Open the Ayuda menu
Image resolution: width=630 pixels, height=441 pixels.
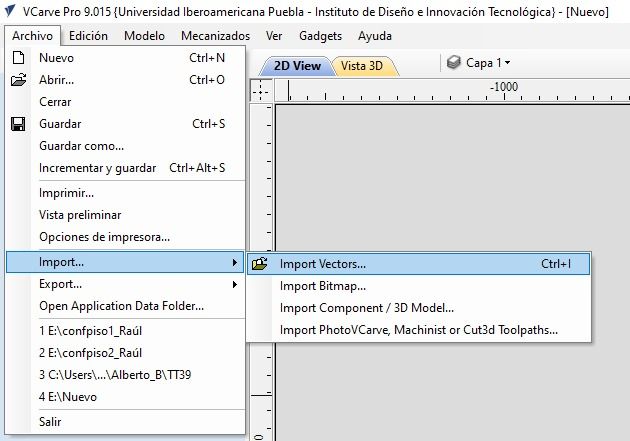(x=374, y=36)
